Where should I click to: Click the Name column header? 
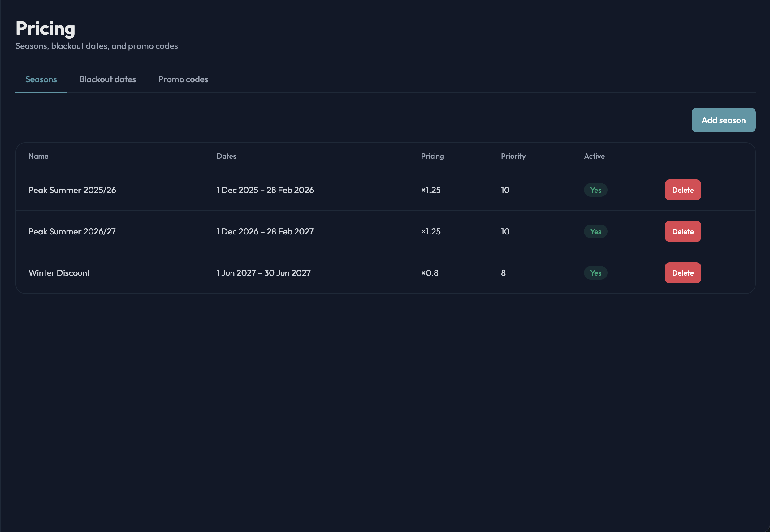(38, 156)
